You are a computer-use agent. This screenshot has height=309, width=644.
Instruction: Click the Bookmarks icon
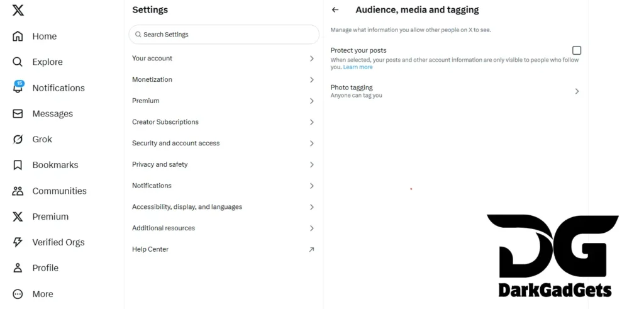click(18, 165)
